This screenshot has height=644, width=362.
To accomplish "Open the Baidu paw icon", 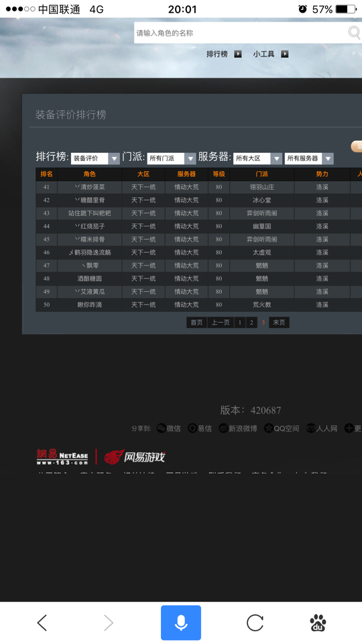I will pos(318,623).
